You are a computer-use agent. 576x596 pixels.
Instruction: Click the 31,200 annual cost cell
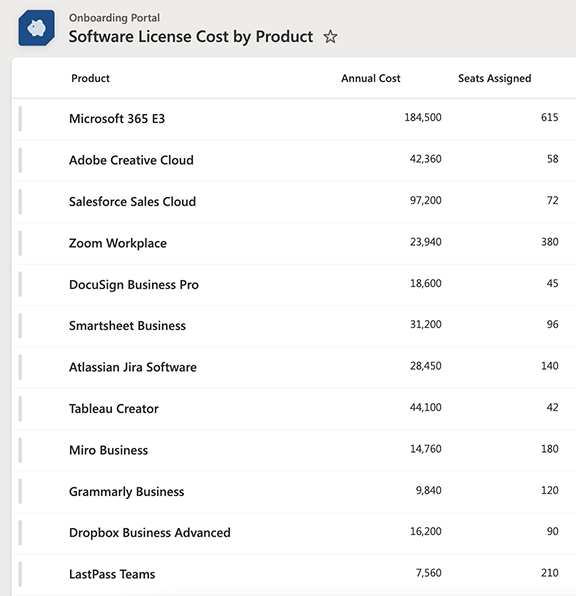pyautogui.click(x=425, y=324)
